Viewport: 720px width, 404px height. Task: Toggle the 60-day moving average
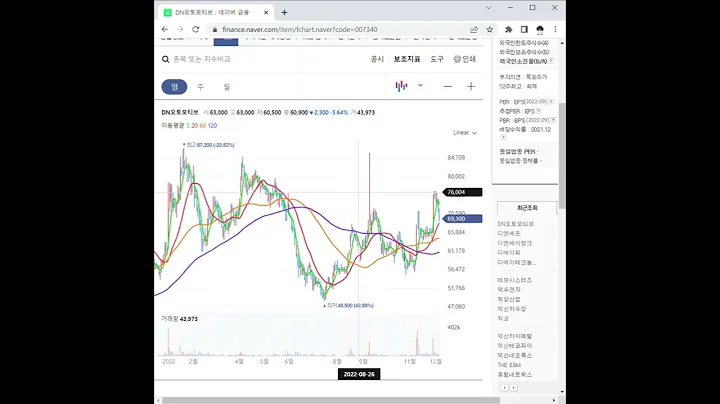click(x=202, y=125)
